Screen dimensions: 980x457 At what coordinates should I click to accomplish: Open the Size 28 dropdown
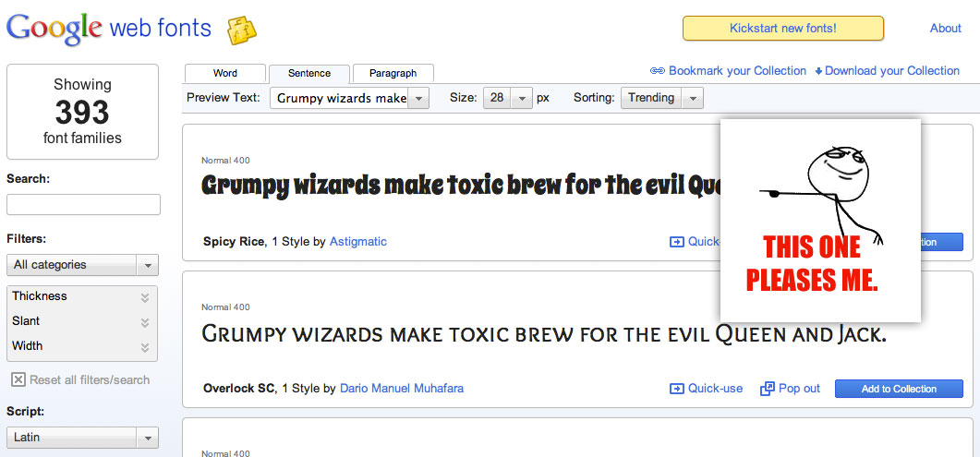click(507, 98)
